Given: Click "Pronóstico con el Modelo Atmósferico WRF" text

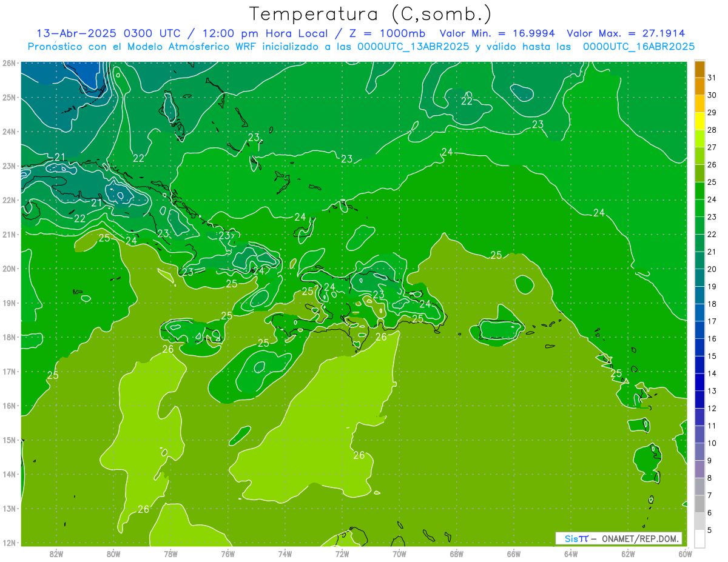Looking at the screenshot, I should [x=142, y=47].
